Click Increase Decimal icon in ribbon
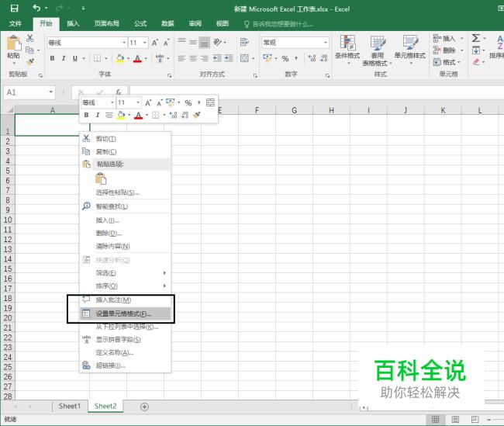Screen dimensions: 504x426 click(312, 58)
